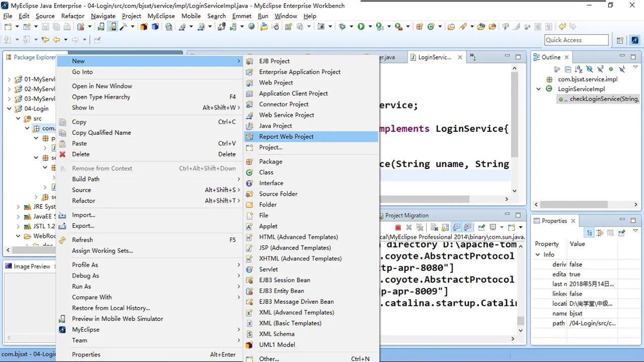644x362 pixels.
Task: Click the New Java Class toolbar icon
Action: pos(431,27)
